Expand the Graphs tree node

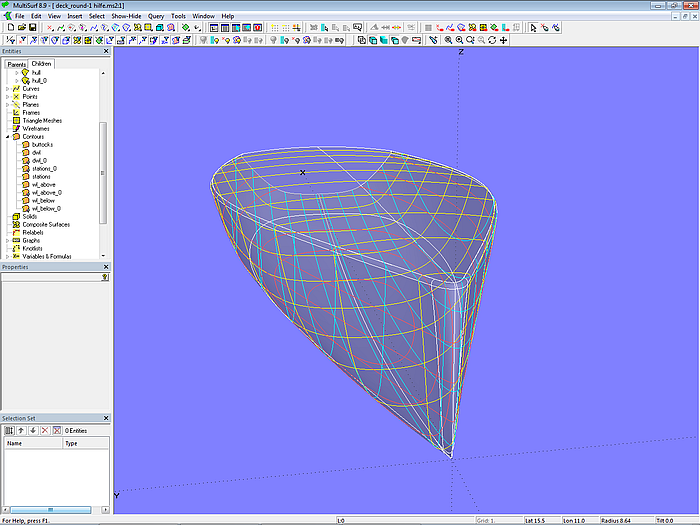coord(7,241)
